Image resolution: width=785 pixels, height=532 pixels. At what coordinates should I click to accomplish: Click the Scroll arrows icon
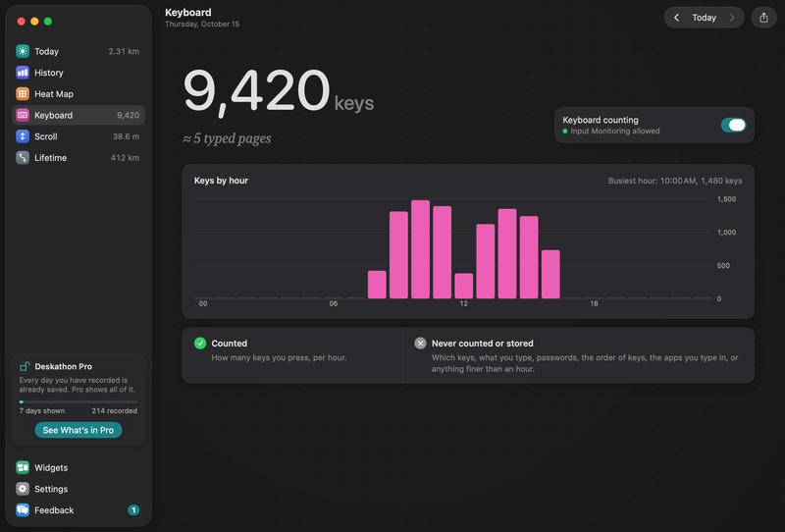(x=23, y=136)
